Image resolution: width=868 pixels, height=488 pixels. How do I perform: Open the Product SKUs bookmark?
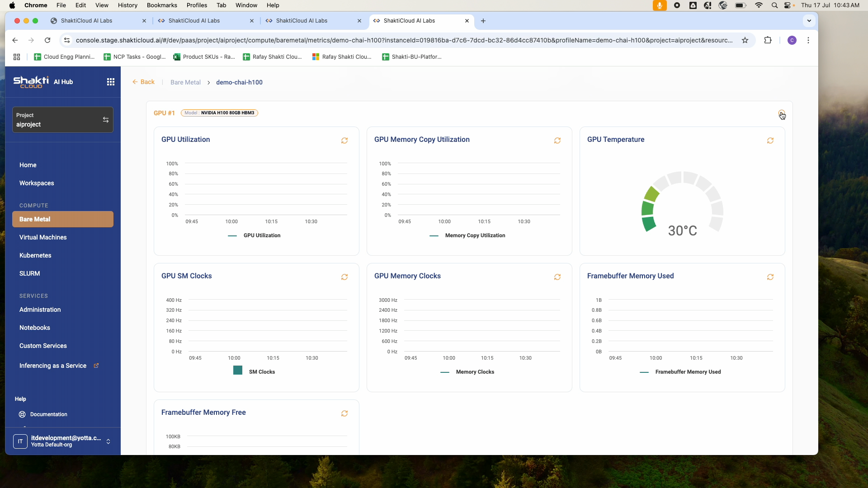point(204,57)
